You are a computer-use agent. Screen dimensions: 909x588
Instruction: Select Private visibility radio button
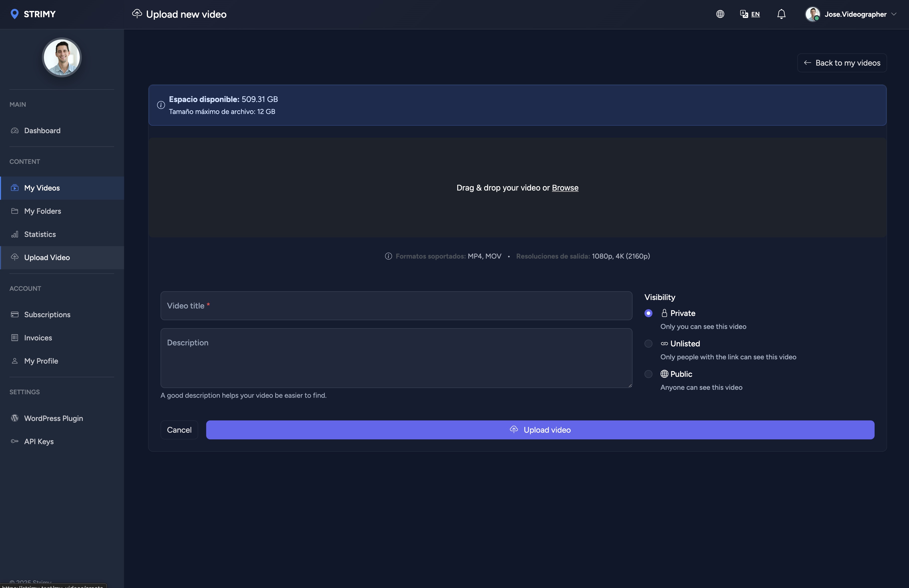point(648,313)
